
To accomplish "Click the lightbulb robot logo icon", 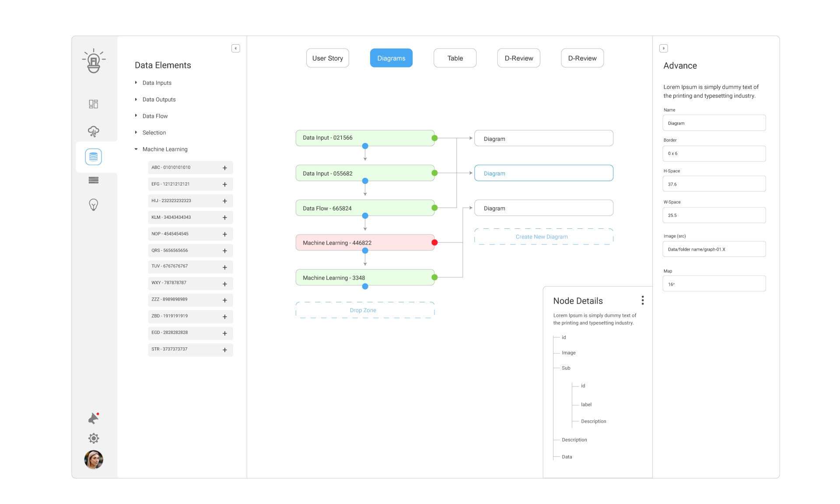I will point(94,61).
